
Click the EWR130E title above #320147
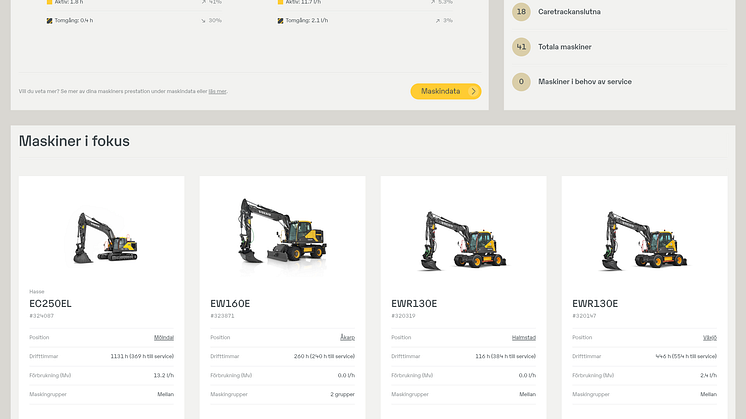click(x=595, y=303)
